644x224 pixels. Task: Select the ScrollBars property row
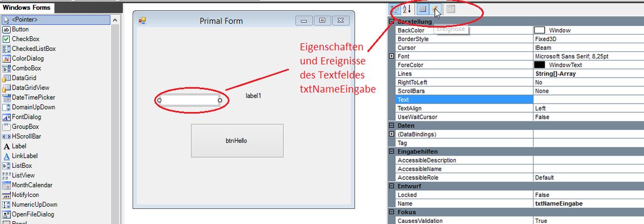pyautogui.click(x=519, y=91)
